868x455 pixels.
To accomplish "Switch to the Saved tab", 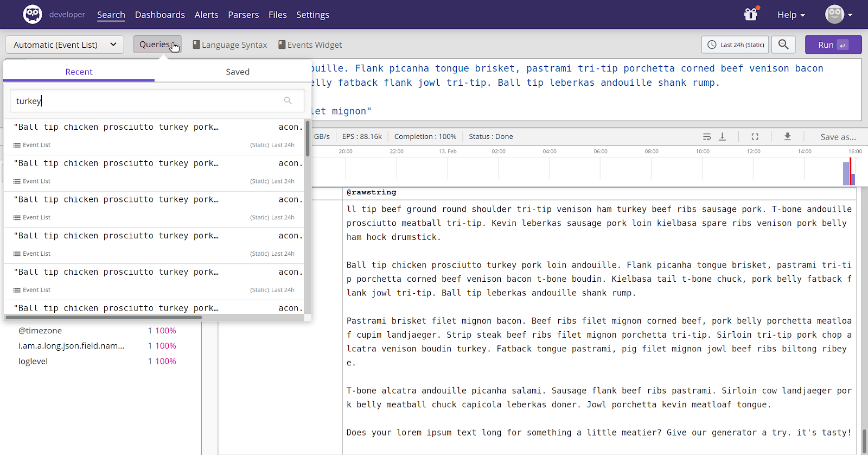I will [x=238, y=72].
